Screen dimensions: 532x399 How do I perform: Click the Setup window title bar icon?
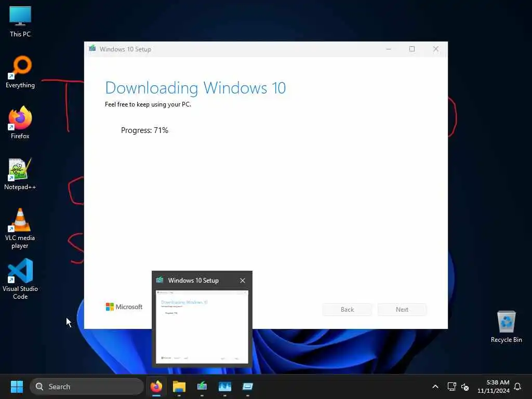tap(92, 49)
